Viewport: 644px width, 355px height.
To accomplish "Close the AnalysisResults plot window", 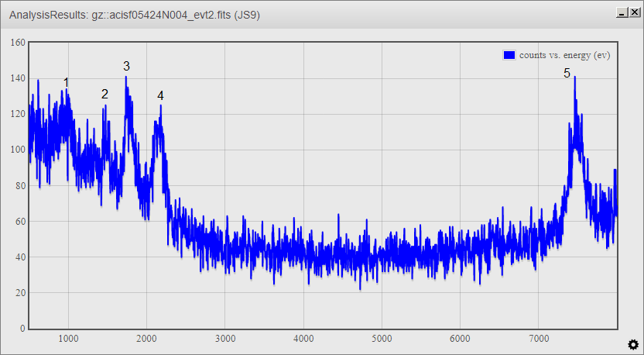I will coord(632,12).
